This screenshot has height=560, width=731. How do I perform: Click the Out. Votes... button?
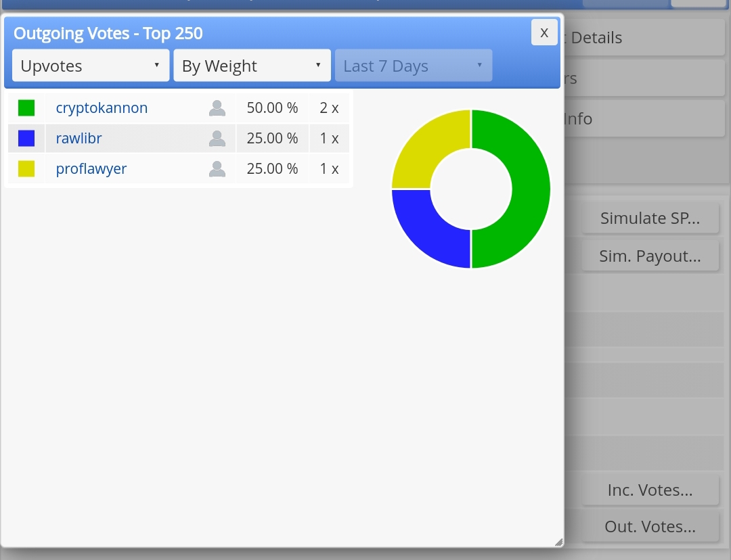650,526
